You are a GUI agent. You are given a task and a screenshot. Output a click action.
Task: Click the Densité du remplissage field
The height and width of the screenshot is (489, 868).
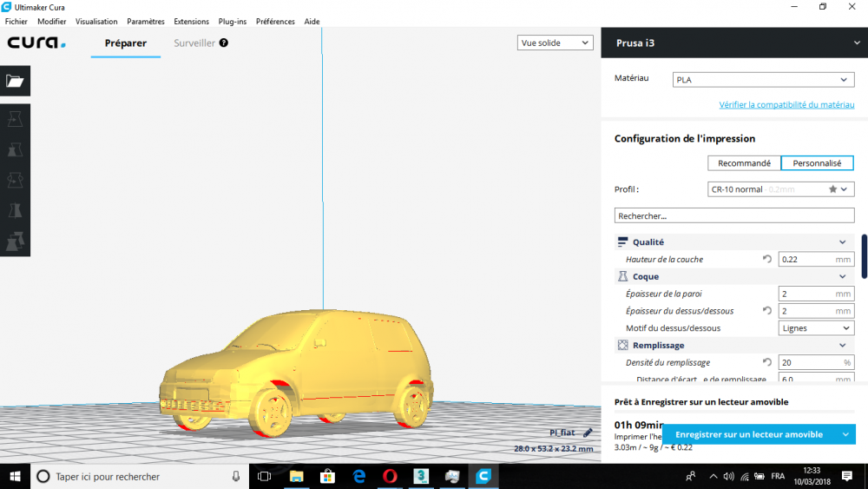pyautogui.click(x=816, y=362)
